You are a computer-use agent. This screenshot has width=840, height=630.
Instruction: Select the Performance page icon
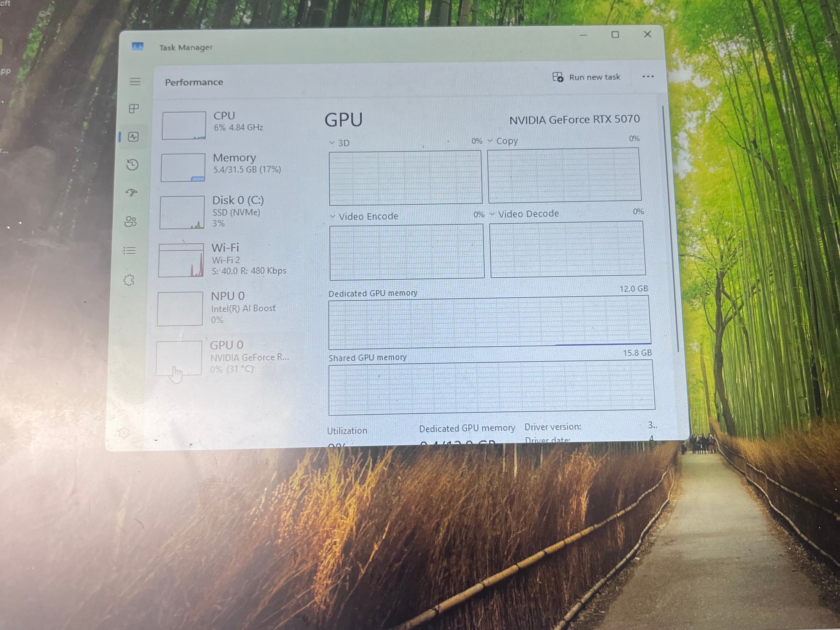tap(133, 137)
